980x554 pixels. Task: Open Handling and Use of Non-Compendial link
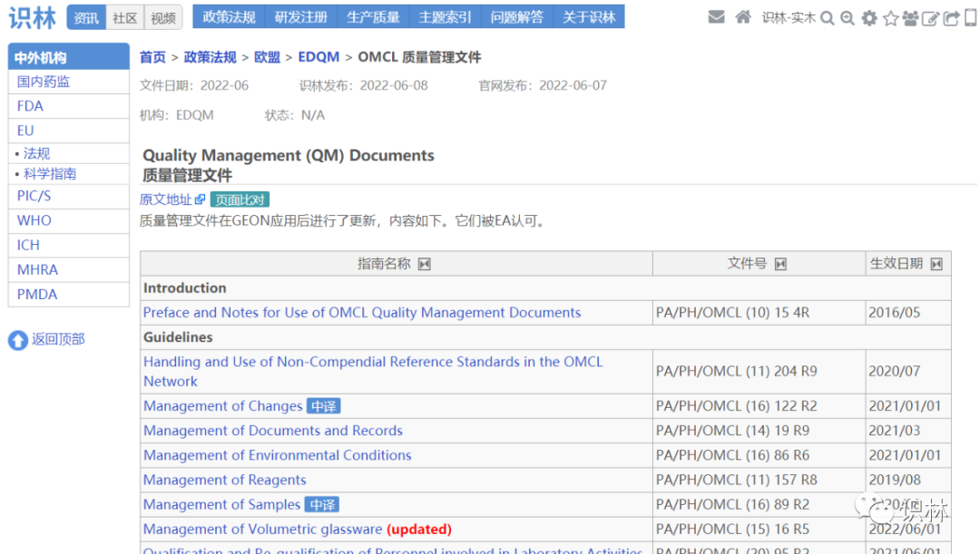[x=373, y=372]
